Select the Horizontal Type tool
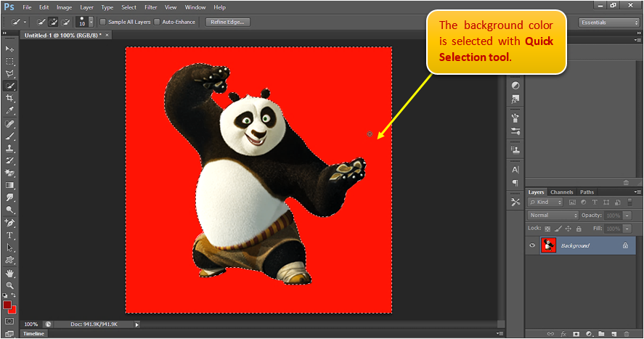 tap(9, 235)
